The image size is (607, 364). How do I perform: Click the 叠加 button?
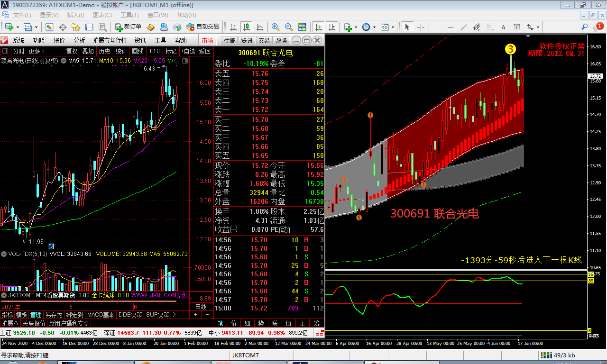[x=88, y=51]
